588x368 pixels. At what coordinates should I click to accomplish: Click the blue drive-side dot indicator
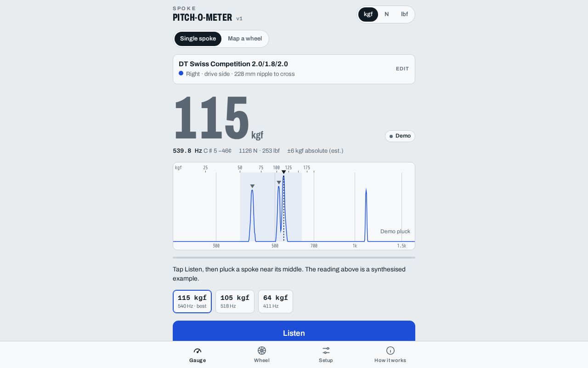tap(181, 73)
